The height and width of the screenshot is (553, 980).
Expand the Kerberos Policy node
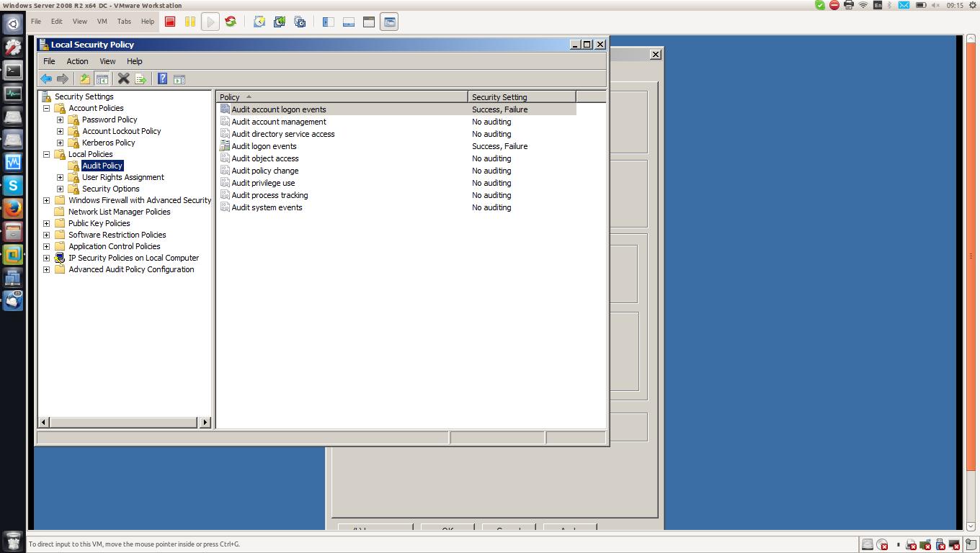pyautogui.click(x=61, y=143)
